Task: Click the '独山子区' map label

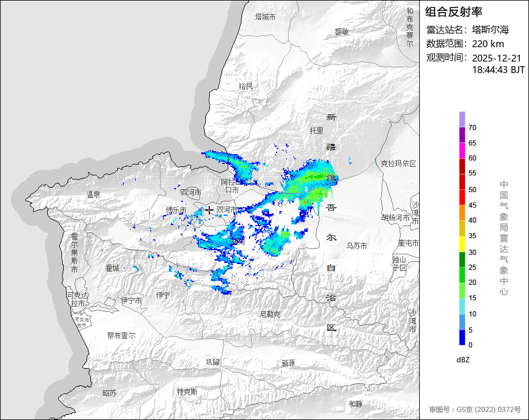Action: pyautogui.click(x=400, y=264)
